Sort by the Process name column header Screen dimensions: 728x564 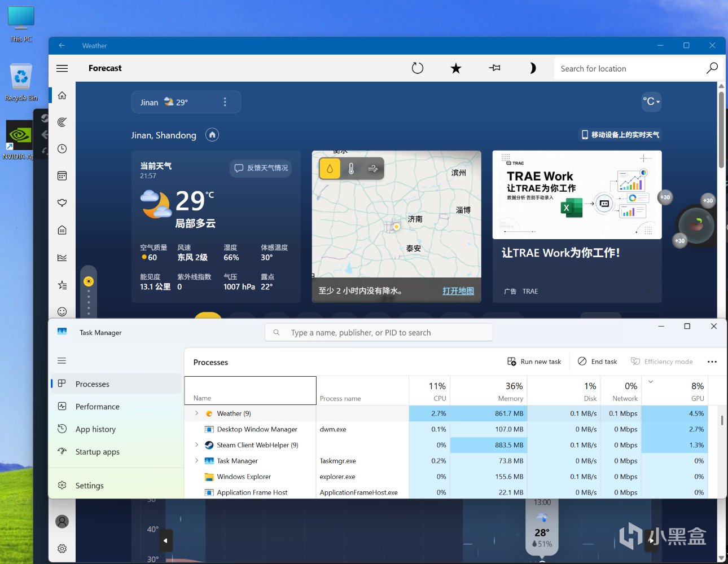pyautogui.click(x=362, y=391)
